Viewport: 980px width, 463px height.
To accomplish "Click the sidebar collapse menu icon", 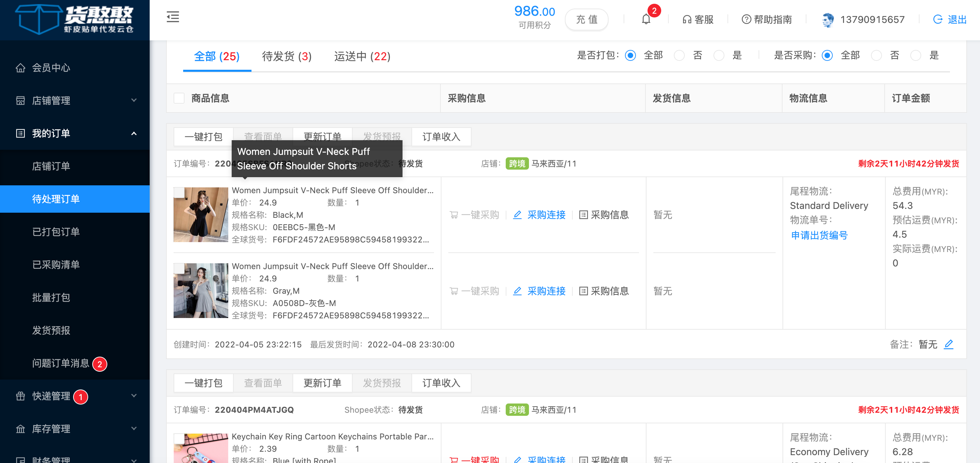I will click(x=173, y=17).
